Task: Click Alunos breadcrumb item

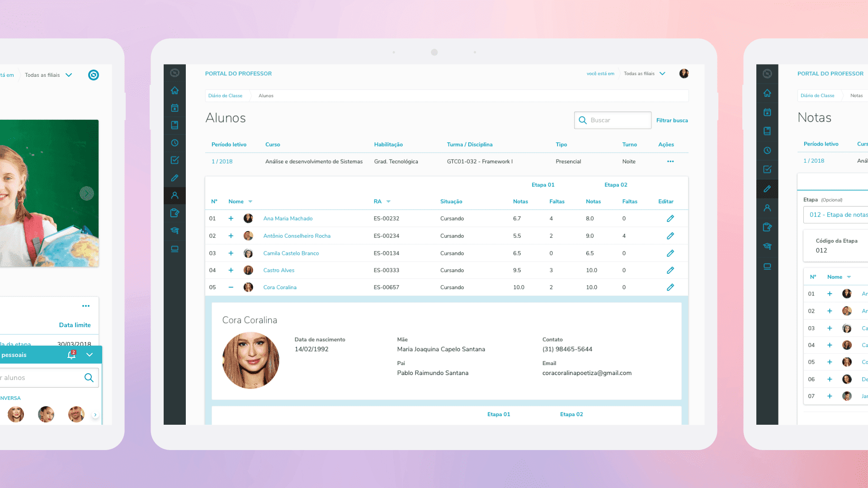Action: [x=266, y=96]
